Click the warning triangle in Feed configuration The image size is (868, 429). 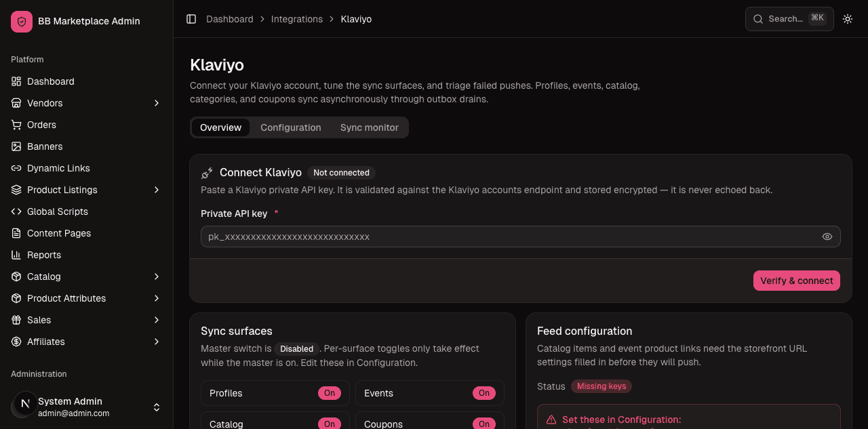(x=551, y=420)
